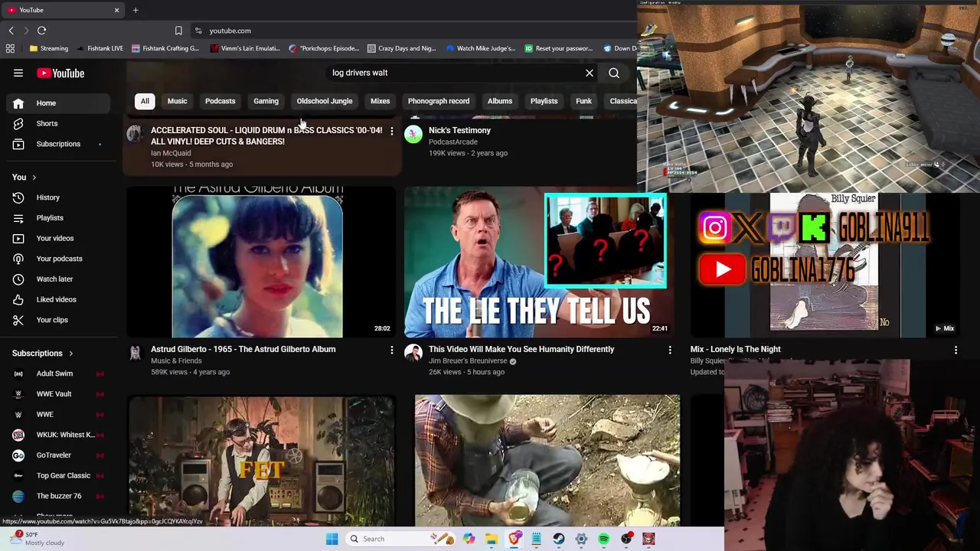Viewport: 980px width, 551px height.
Task: Click the YouTube logo
Action: point(60,73)
